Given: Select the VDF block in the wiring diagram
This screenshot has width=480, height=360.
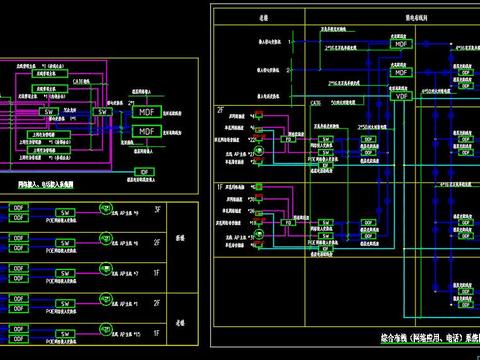Looking at the screenshot, I should tap(401, 96).
